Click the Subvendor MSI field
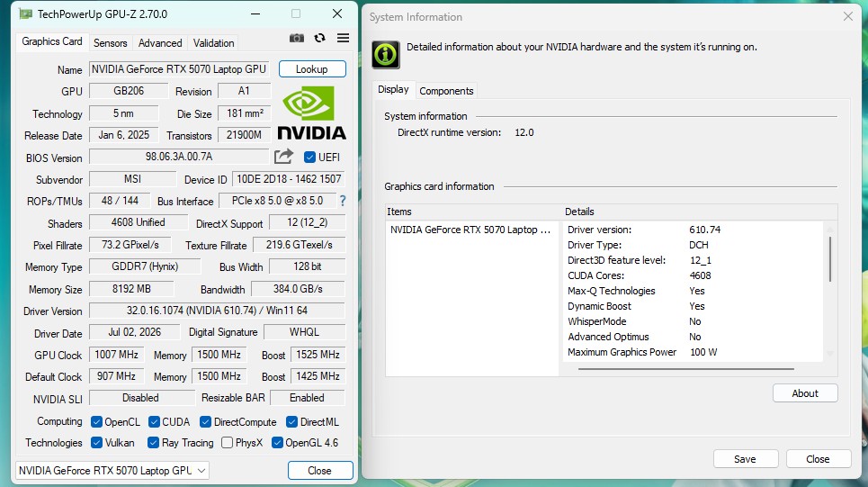Image resolution: width=868 pixels, height=487 pixels. 133,179
